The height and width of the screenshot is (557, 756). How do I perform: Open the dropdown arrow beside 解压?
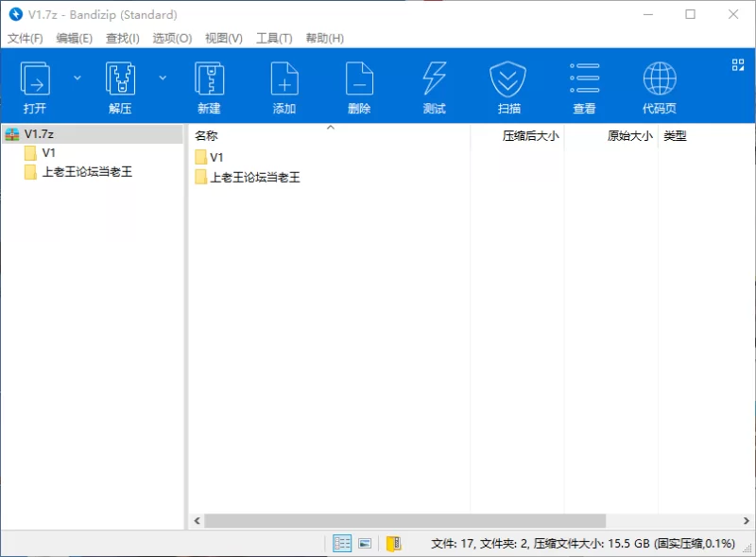[x=163, y=78]
